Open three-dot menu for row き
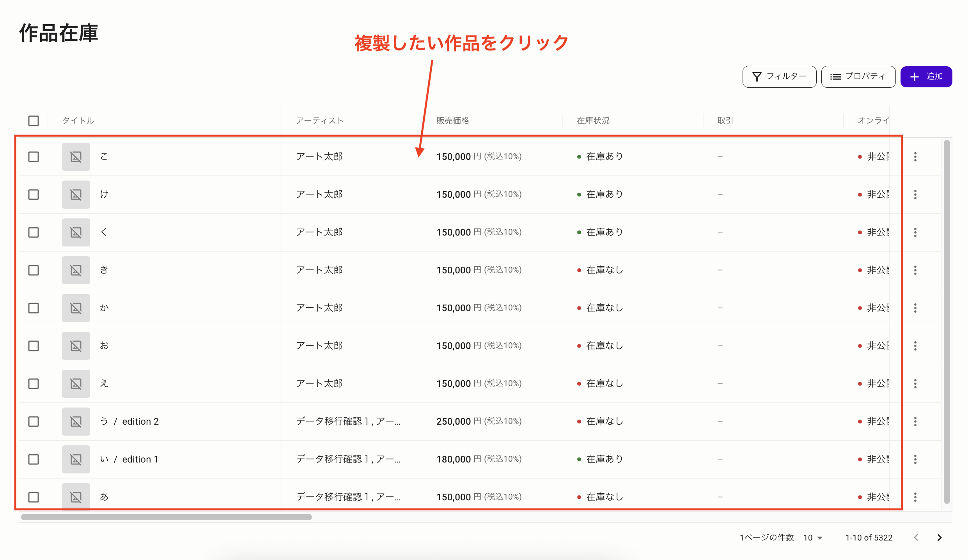The height and width of the screenshot is (560, 968). [x=915, y=270]
